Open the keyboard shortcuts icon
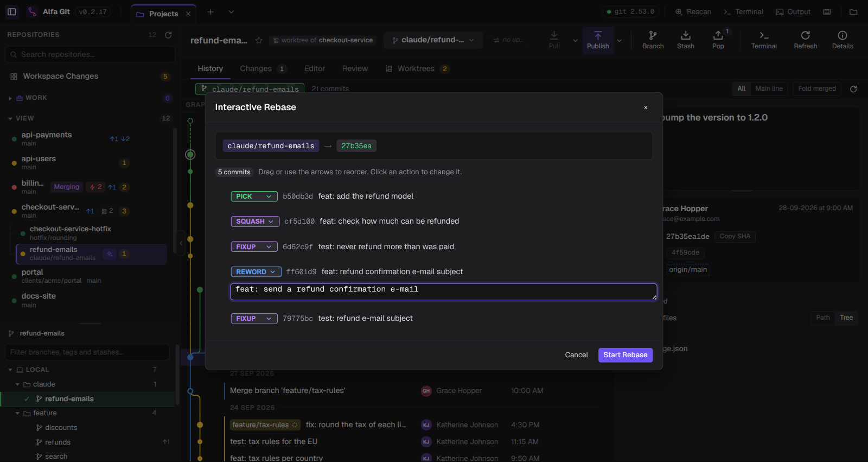Screen dimensions: 868x462 click(827, 12)
